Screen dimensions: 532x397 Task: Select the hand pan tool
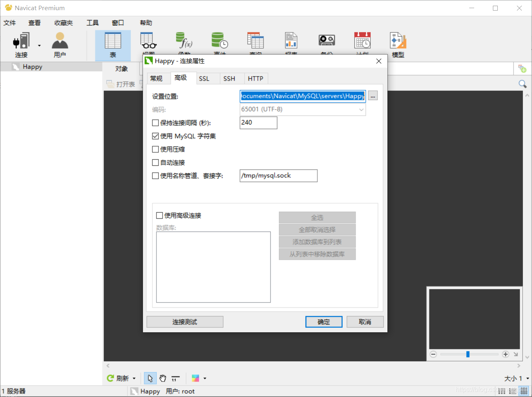point(163,378)
